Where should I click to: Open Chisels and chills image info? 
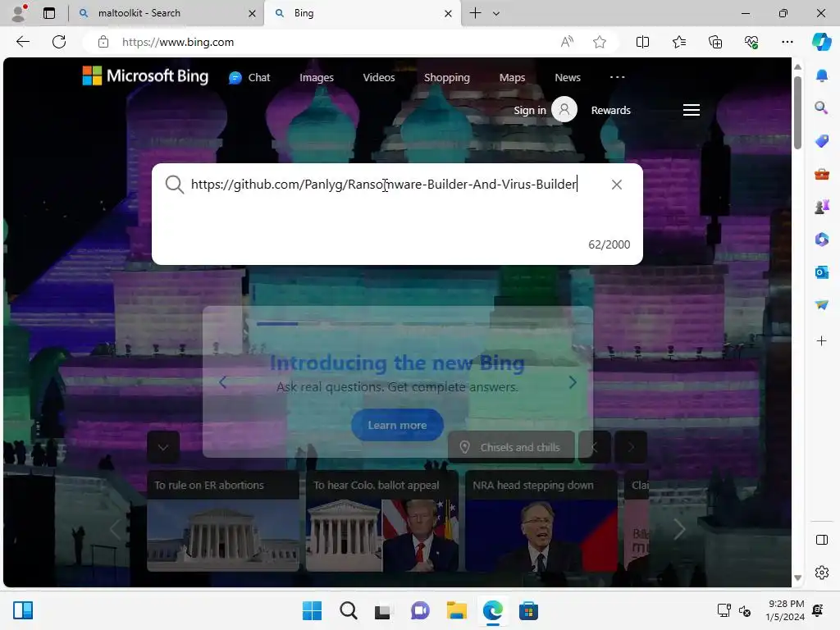click(x=511, y=447)
